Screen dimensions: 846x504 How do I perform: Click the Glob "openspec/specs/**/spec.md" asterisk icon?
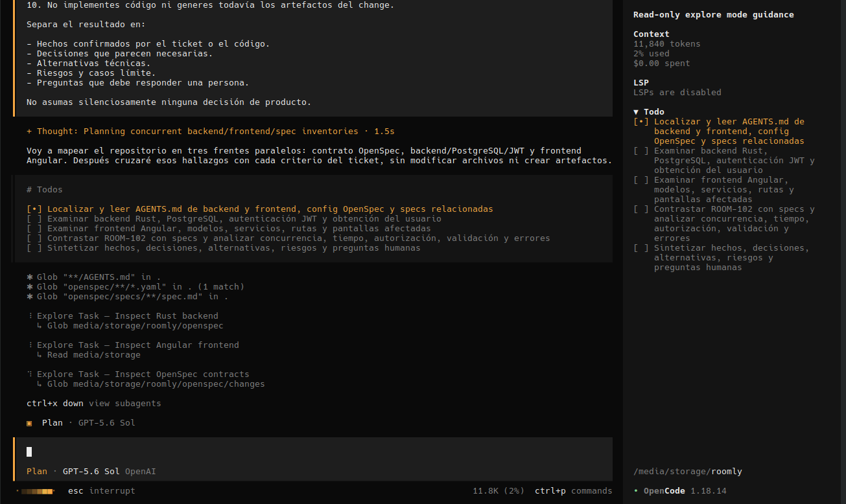(29, 296)
